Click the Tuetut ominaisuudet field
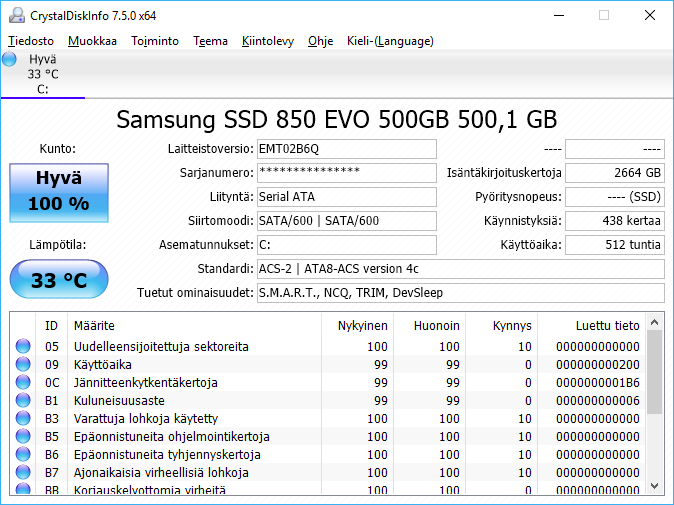 [461, 293]
